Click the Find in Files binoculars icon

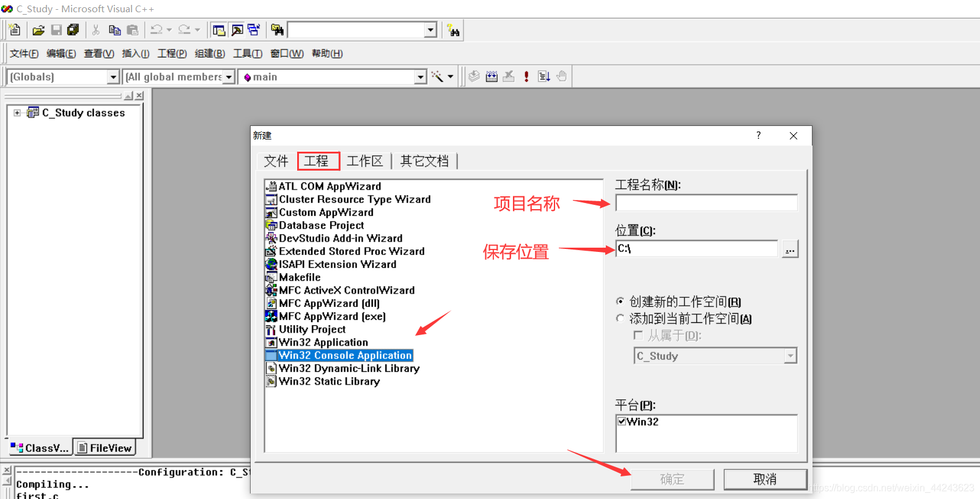(277, 30)
